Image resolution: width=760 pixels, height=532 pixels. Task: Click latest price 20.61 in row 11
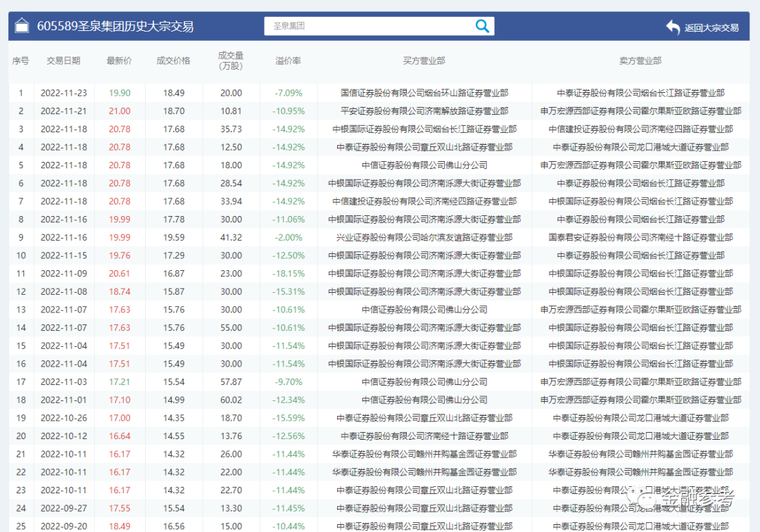click(119, 273)
